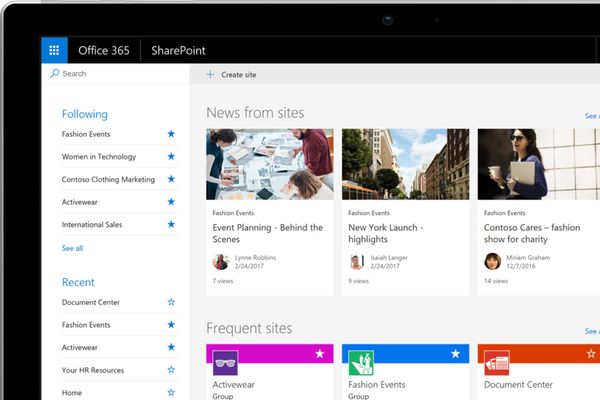This screenshot has height=400, width=600.
Task: Open the Office 365 app launcher grid
Action: 54,50
